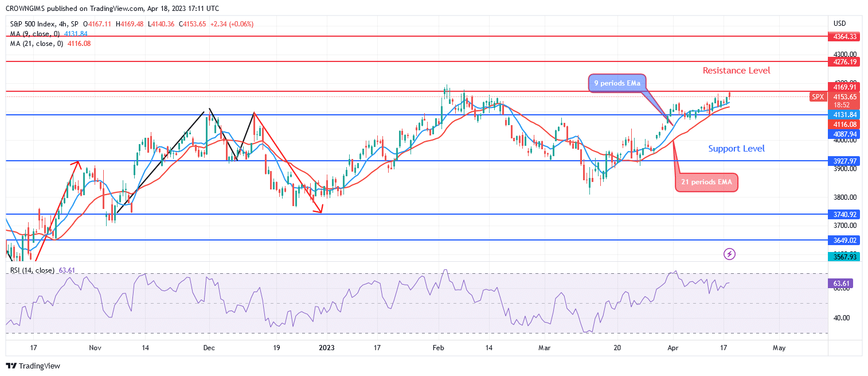Select the 9 periods EMa callout

tap(617, 84)
